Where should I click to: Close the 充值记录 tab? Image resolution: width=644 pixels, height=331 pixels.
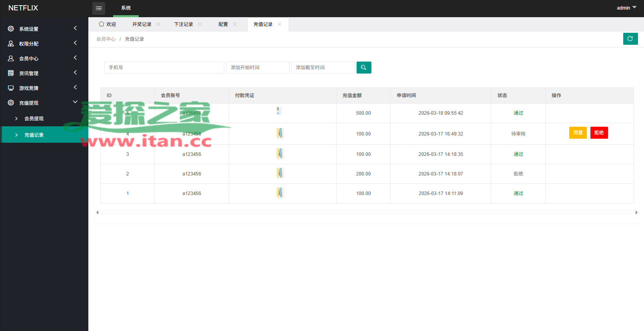pyautogui.click(x=279, y=24)
